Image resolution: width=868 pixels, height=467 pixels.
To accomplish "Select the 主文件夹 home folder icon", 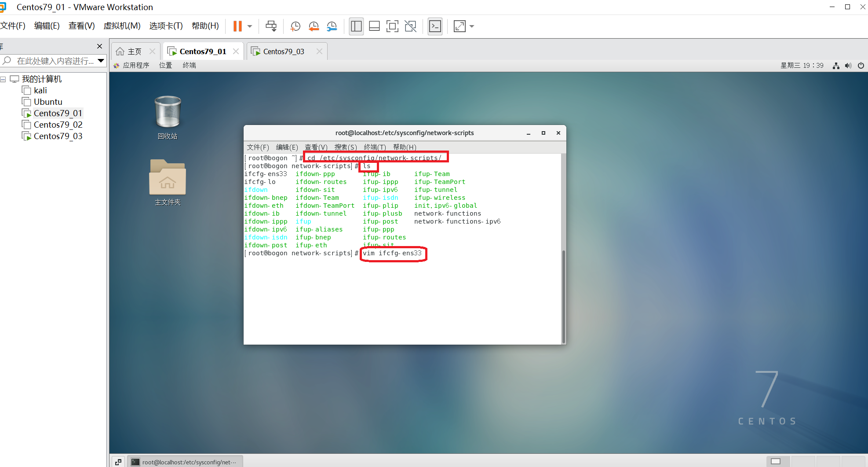I will (x=168, y=183).
